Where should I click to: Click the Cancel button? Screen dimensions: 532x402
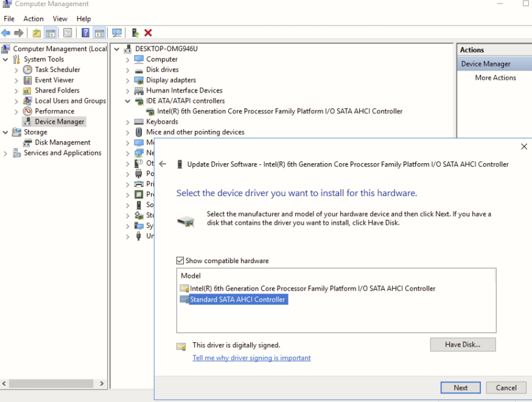[506, 387]
